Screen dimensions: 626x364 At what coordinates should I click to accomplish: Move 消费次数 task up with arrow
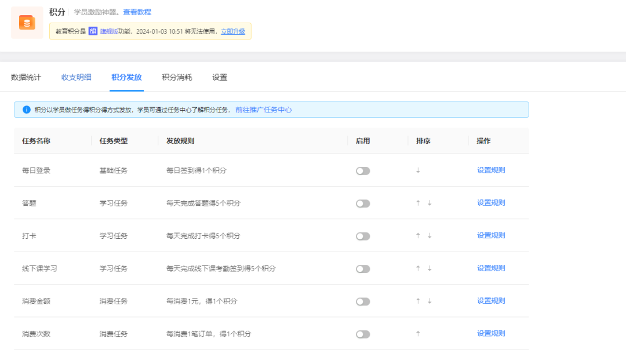418,334
